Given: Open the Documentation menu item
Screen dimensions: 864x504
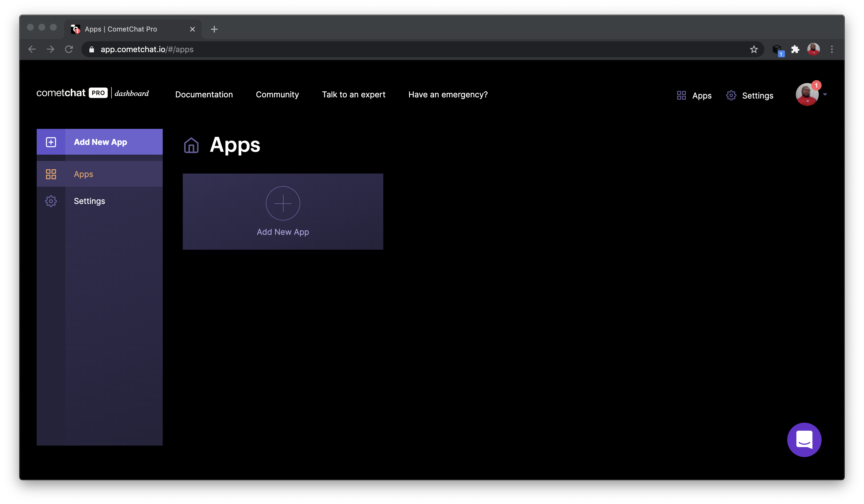Looking at the screenshot, I should [204, 94].
